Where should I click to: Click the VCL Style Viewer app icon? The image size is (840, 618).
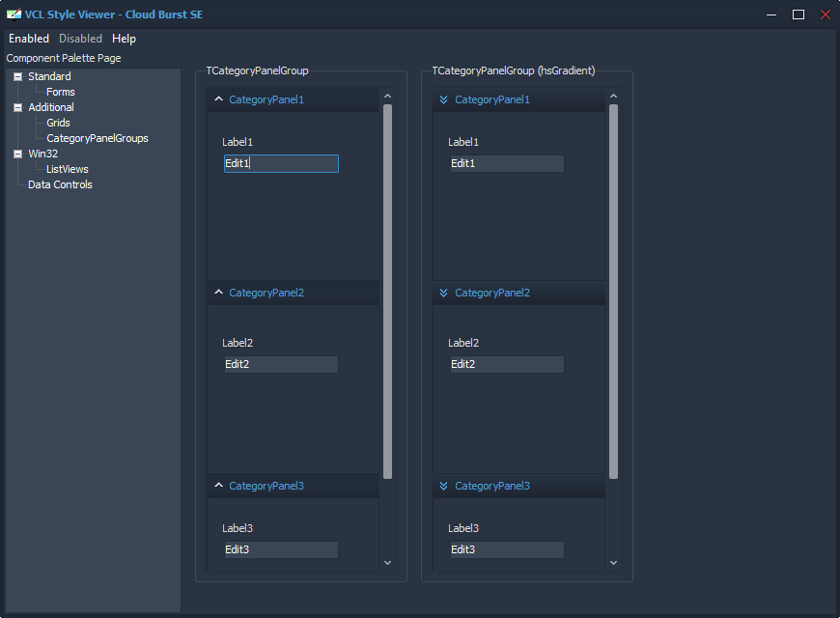(x=14, y=14)
